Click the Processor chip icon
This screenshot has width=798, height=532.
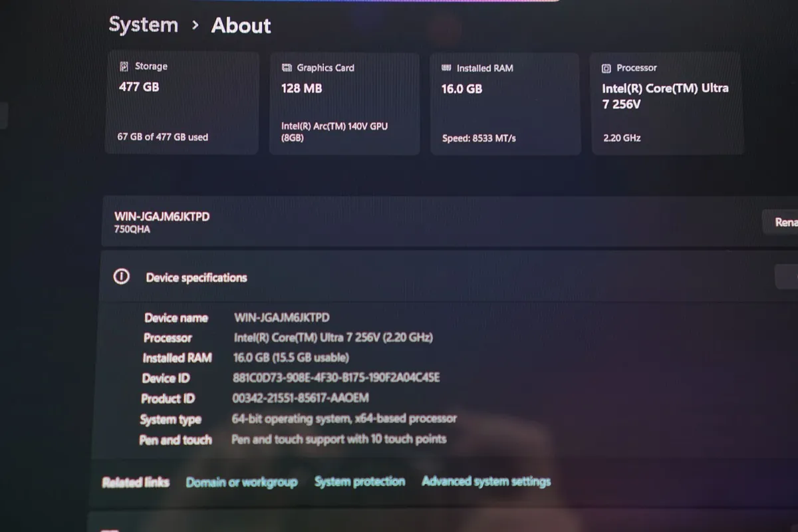click(x=606, y=68)
